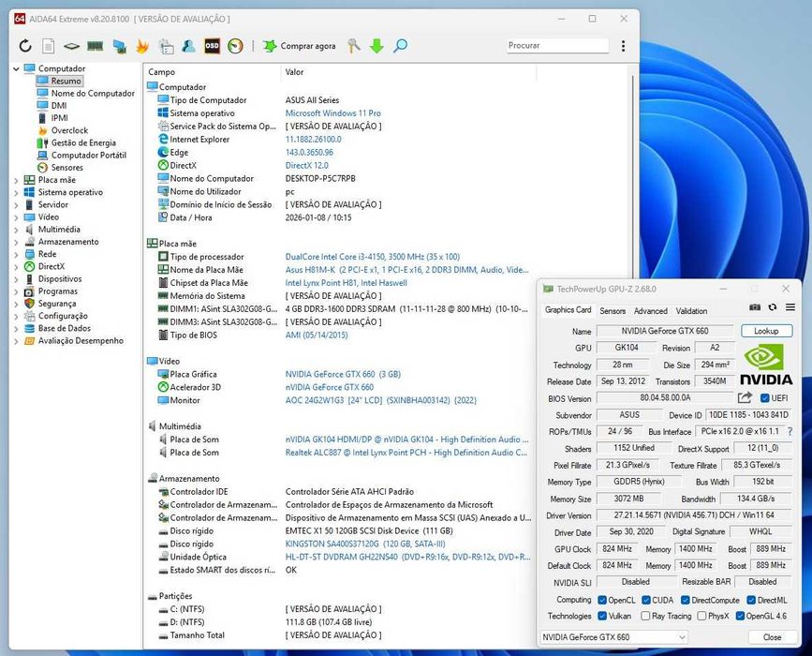
Task: Toggle the OpenCL checkbox
Action: 602,600
